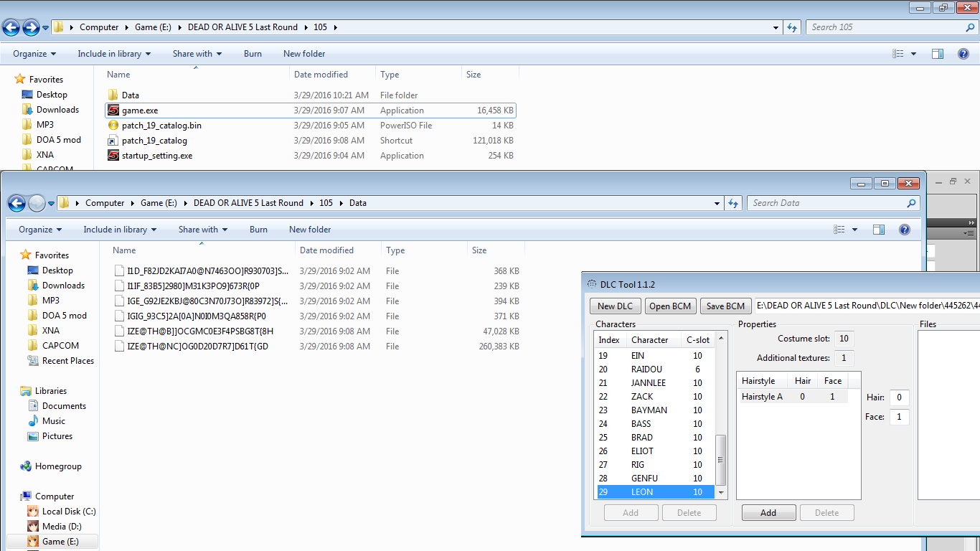This screenshot has width=980, height=551.
Task: Click New folder in Data window toolbar
Action: pyautogui.click(x=310, y=230)
